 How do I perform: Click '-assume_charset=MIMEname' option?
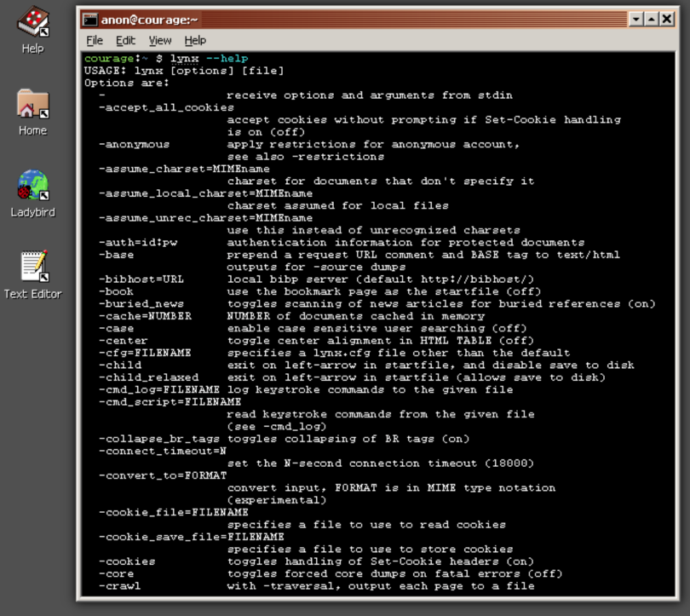(x=184, y=169)
